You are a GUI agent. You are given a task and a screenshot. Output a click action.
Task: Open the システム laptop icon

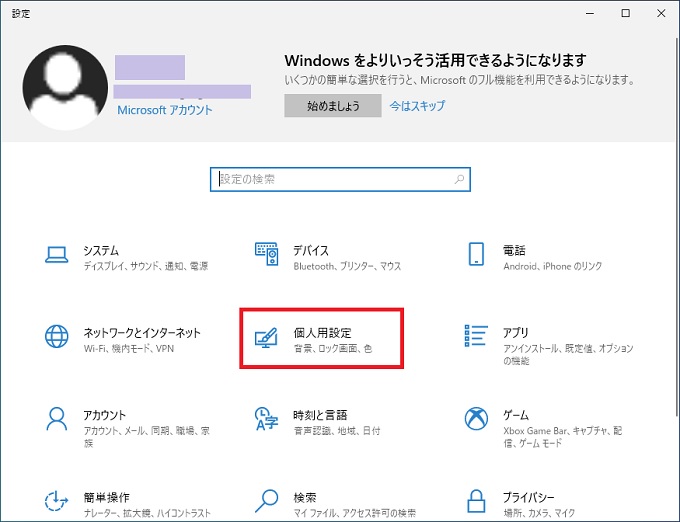pyautogui.click(x=56, y=254)
